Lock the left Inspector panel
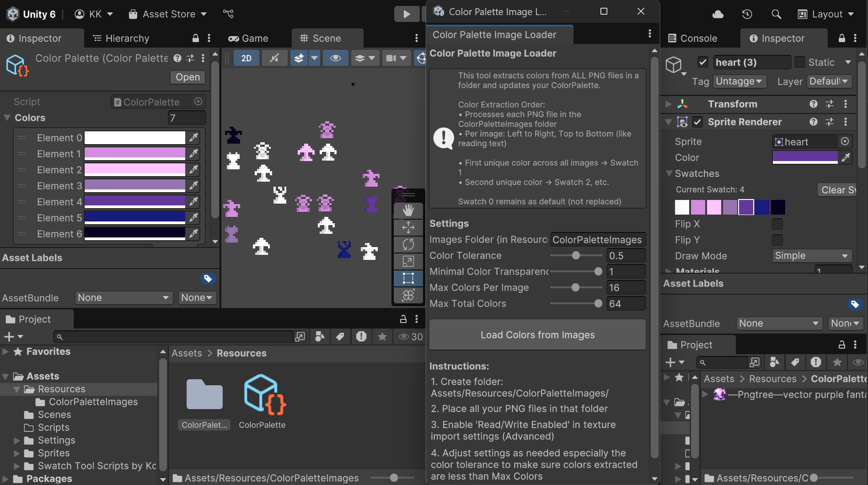868x485 pixels. (x=196, y=38)
